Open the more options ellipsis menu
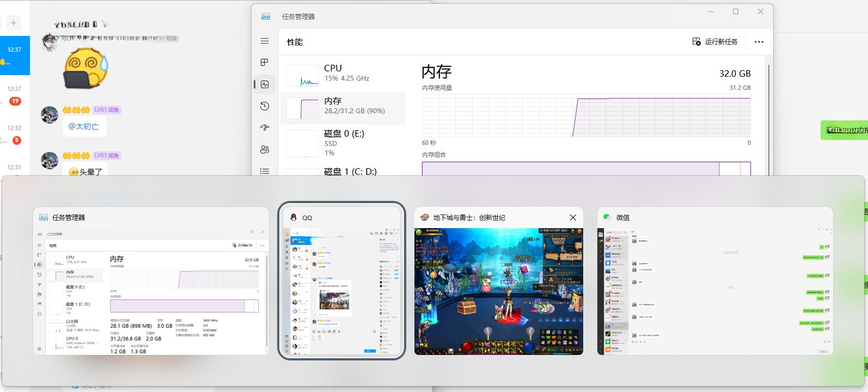The width and height of the screenshot is (868, 392). pos(759,42)
